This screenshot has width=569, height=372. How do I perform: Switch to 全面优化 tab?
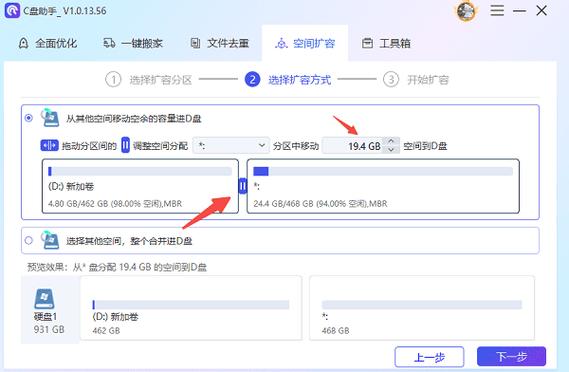point(48,44)
